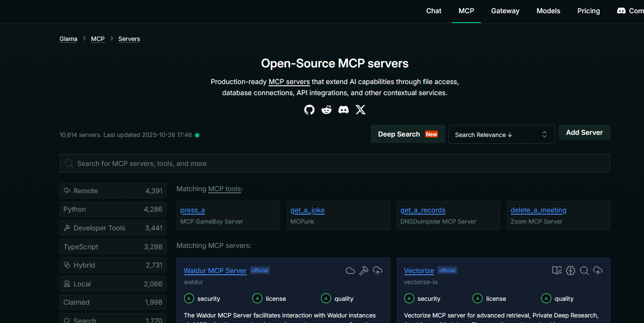Open the Deep Search button
This screenshot has height=323, width=644.
pos(408,134)
